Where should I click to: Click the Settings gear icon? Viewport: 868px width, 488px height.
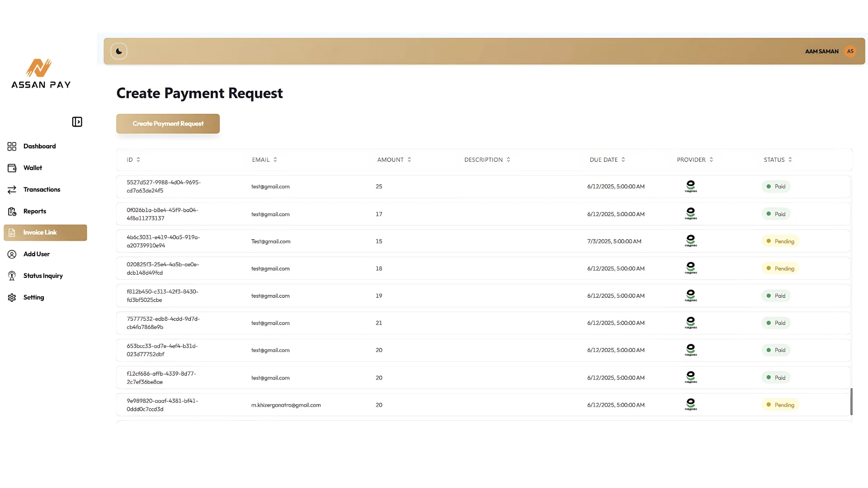point(12,297)
